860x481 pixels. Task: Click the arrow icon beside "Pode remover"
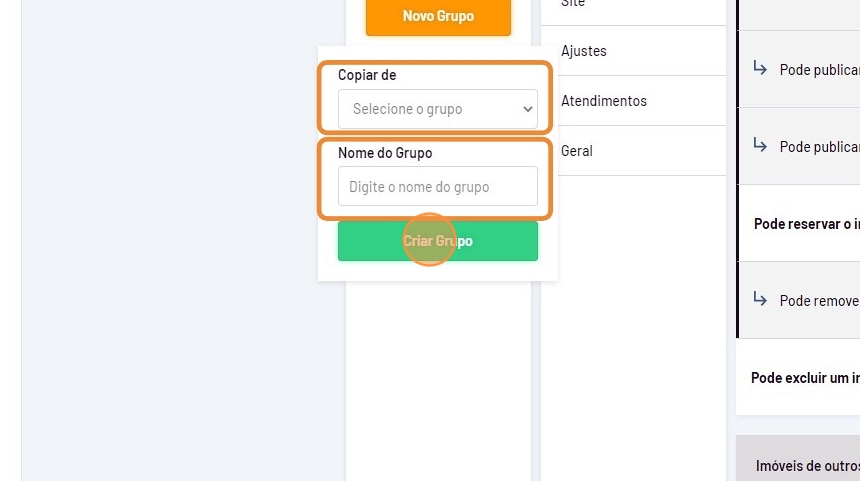pyautogui.click(x=759, y=300)
